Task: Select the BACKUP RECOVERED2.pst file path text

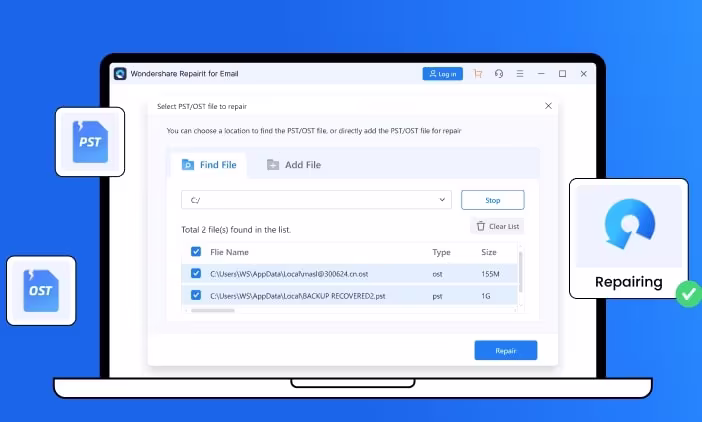Action: [x=298, y=296]
